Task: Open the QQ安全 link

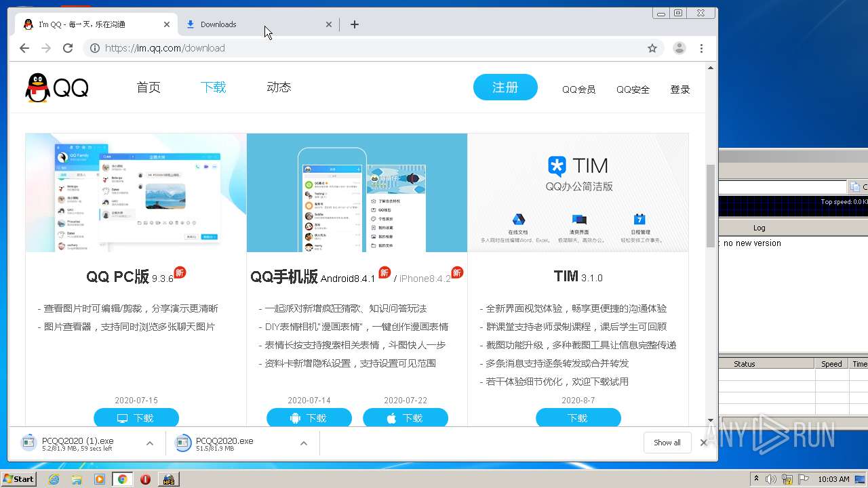Action: [x=633, y=89]
